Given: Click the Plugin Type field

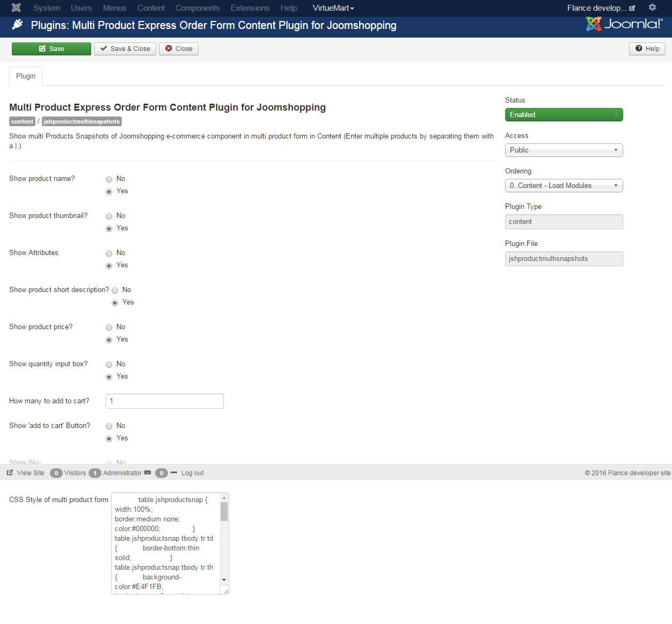Looking at the screenshot, I should pyautogui.click(x=564, y=222).
